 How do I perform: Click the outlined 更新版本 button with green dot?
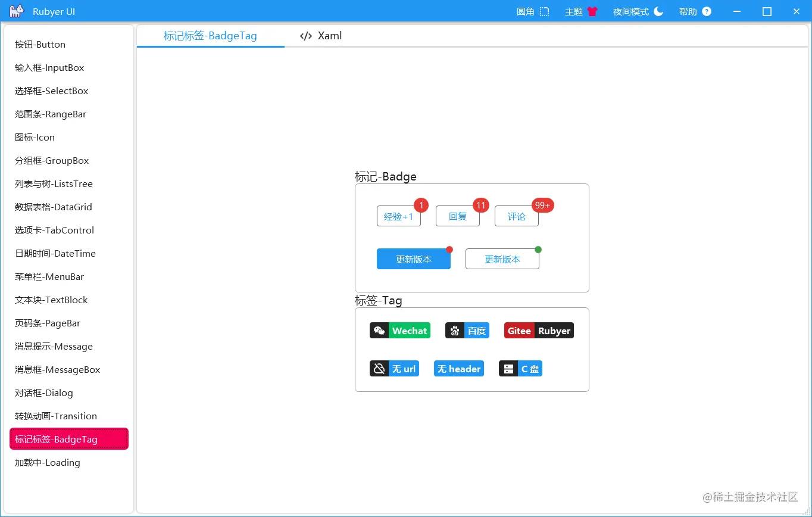502,258
